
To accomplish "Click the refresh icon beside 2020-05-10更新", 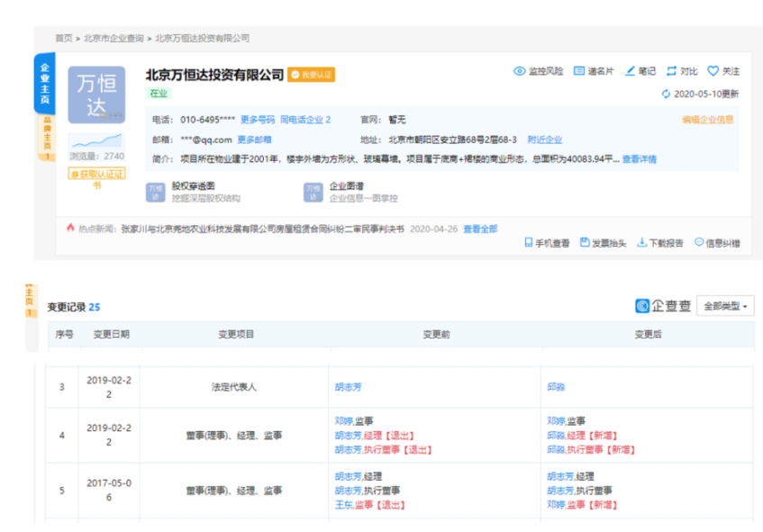I will click(x=666, y=94).
